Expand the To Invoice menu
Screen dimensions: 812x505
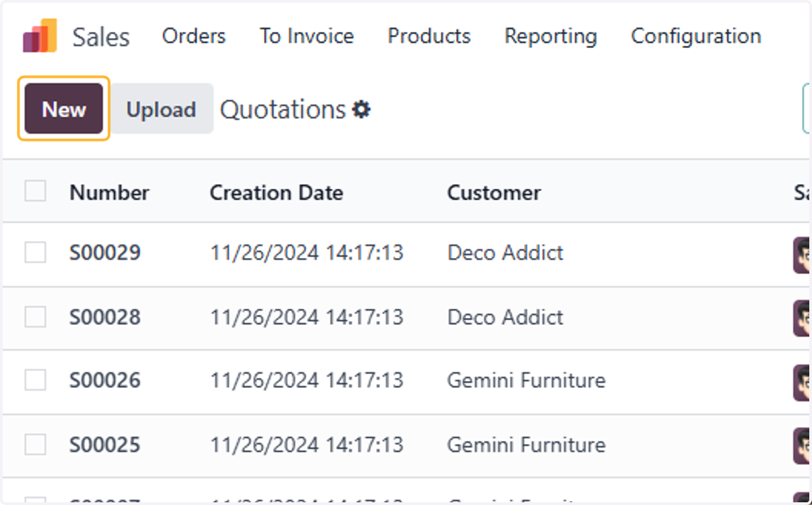tap(307, 36)
